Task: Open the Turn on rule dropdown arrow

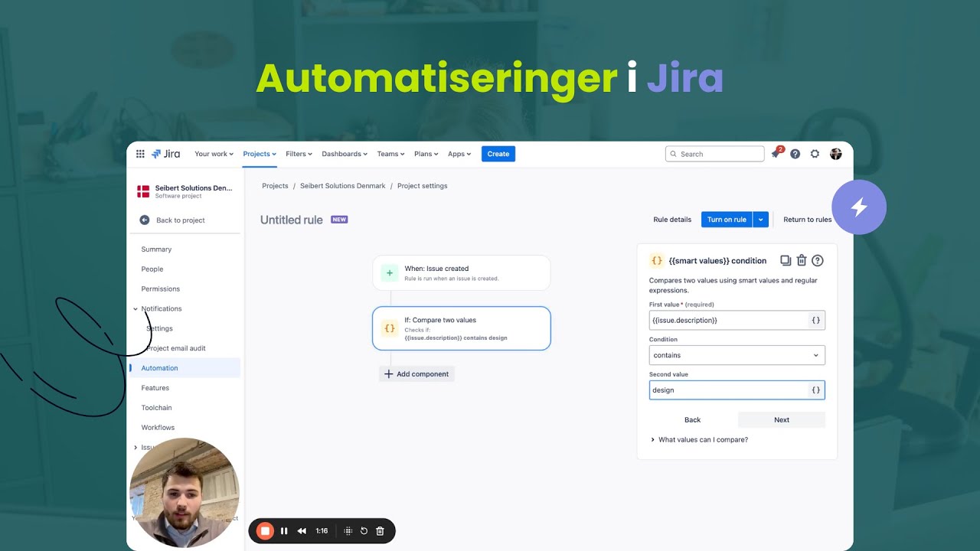Action: (x=760, y=220)
